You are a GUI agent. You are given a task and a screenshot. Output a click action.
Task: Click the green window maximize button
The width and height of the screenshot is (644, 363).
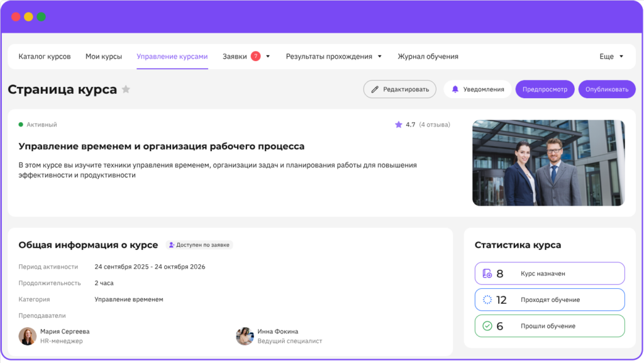coord(41,17)
